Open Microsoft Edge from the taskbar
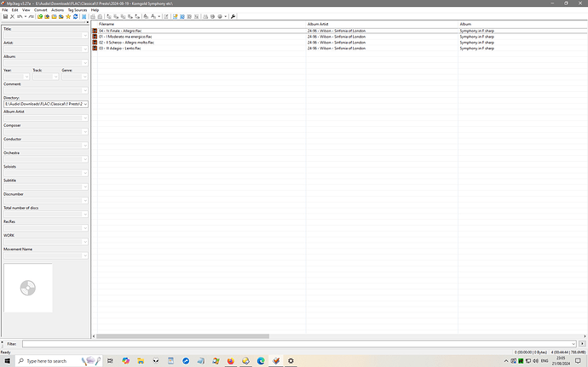 point(261,361)
